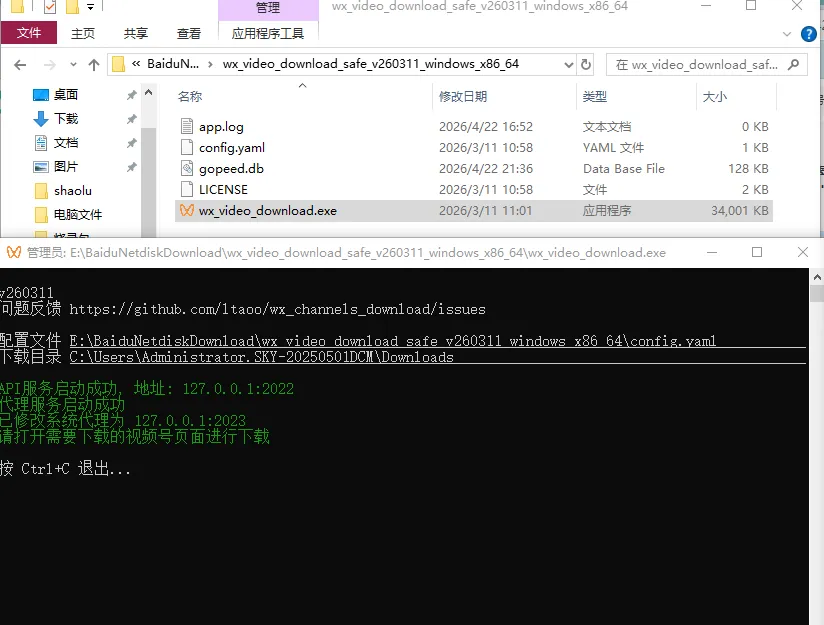Open quick access toolbar customize dropdown
Image resolution: width=824 pixels, height=625 pixels.
tap(90, 7)
